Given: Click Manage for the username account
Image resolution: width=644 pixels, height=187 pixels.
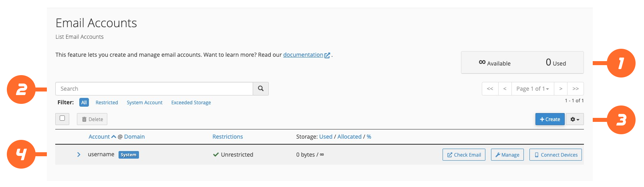Looking at the screenshot, I should 507,155.
